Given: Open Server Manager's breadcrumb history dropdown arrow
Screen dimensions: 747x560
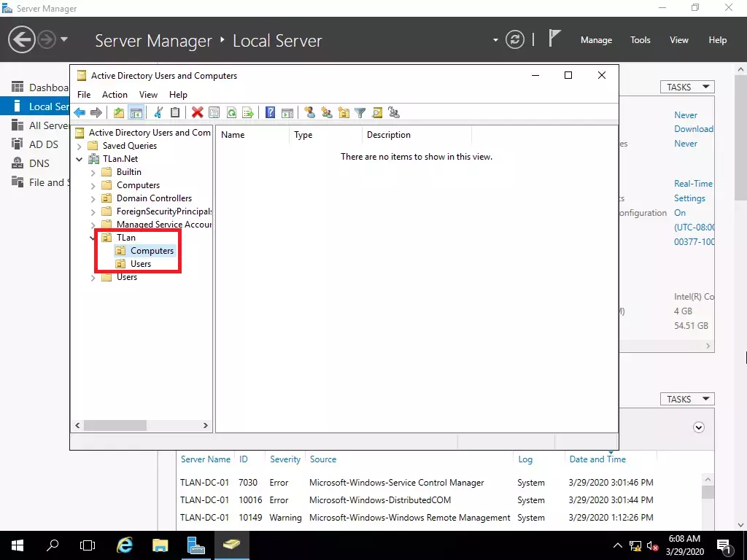Looking at the screenshot, I should tap(495, 40).
